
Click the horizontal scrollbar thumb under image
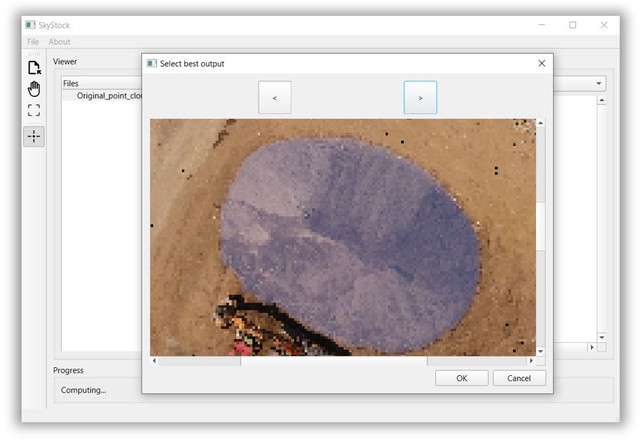coord(334,361)
